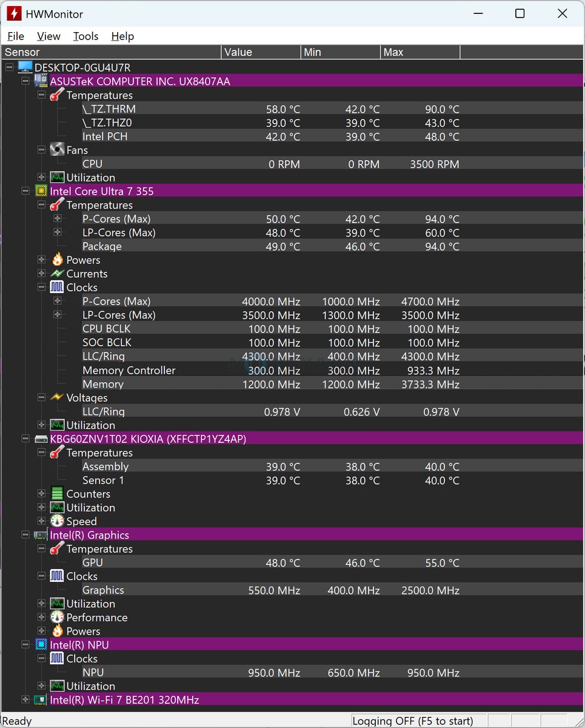The width and height of the screenshot is (585, 728).
Task: Expand the Intel Graphics Performance node
Action: point(41,617)
